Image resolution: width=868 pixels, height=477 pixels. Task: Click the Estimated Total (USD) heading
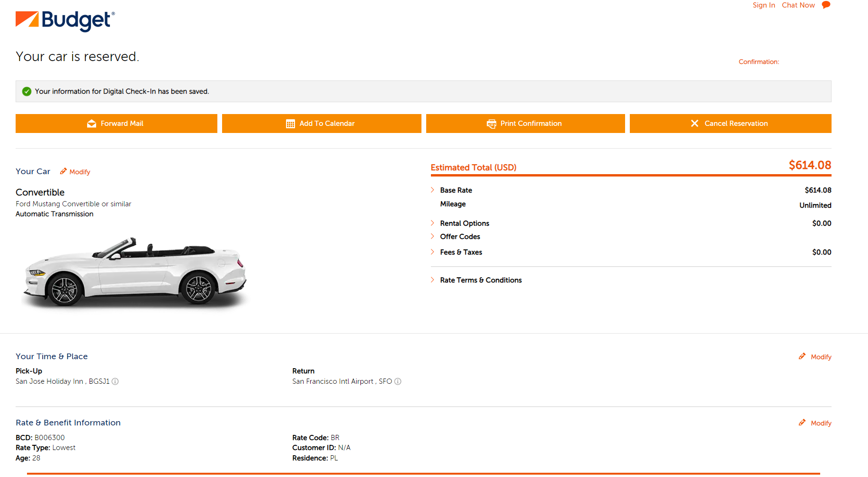pyautogui.click(x=474, y=168)
